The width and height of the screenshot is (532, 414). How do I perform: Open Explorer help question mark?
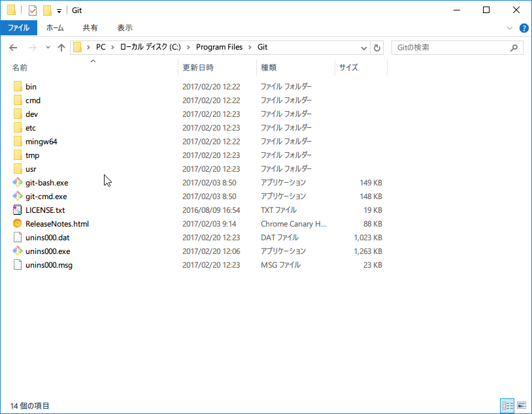click(x=524, y=28)
